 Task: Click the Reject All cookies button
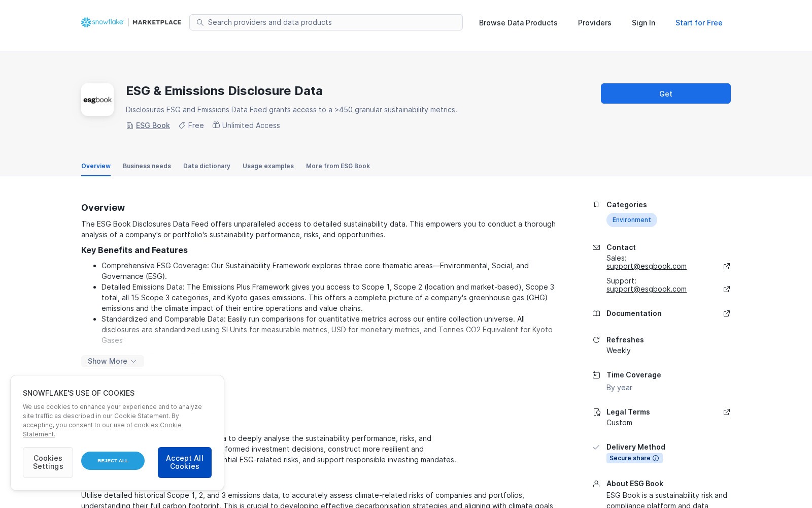coord(113,461)
